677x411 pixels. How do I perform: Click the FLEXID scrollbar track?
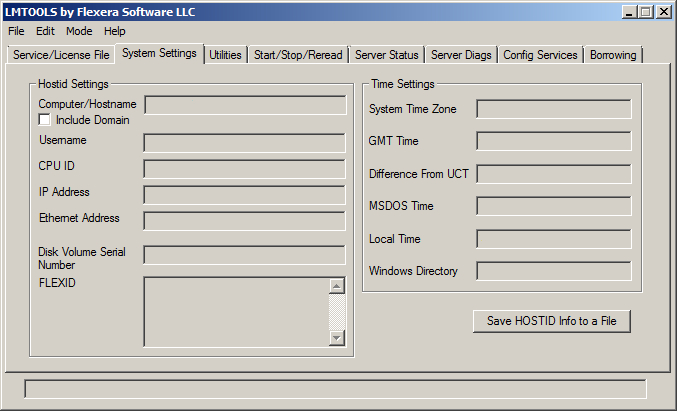337,312
